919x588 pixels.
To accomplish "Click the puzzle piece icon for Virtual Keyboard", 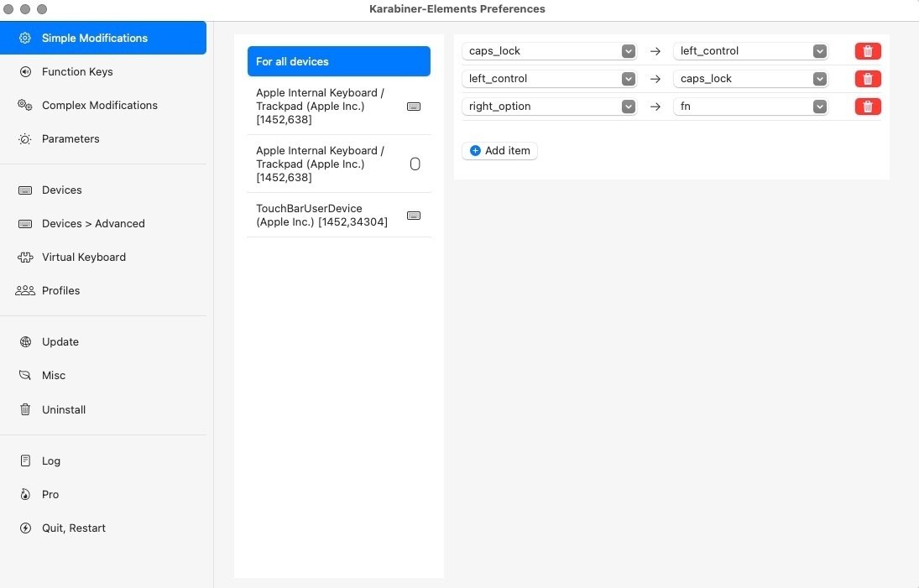I will click(25, 258).
